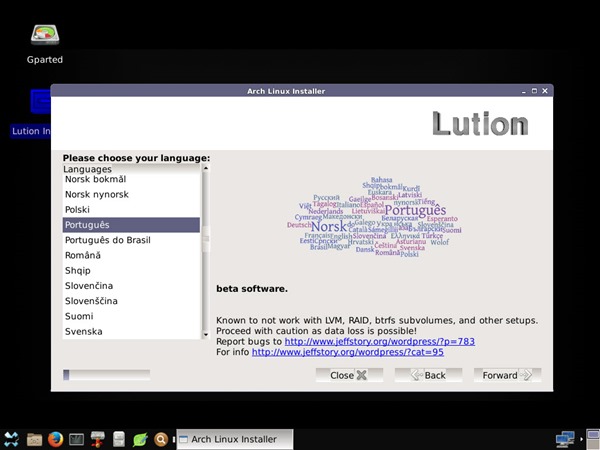The image size is (600, 450).
Task: Click the language list scroll-up arrow
Action: tap(205, 168)
